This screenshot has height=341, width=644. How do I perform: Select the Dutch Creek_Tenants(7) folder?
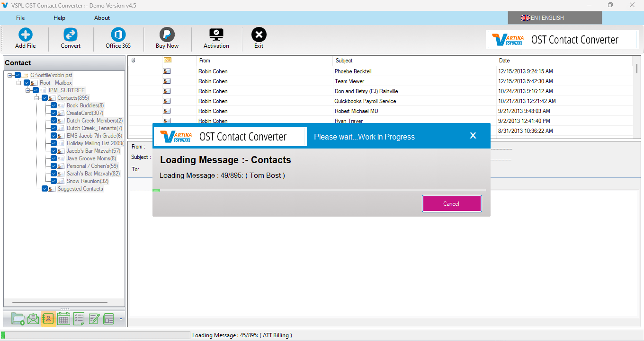pyautogui.click(x=94, y=128)
